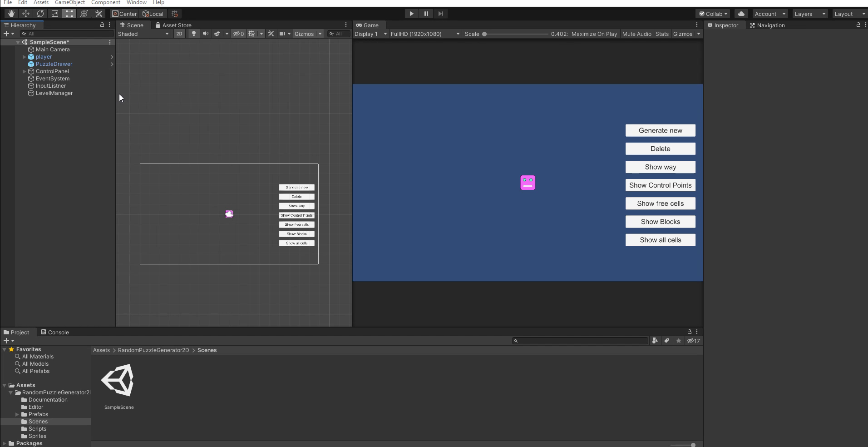Open Layers dropdown
The image size is (868, 447).
[810, 14]
